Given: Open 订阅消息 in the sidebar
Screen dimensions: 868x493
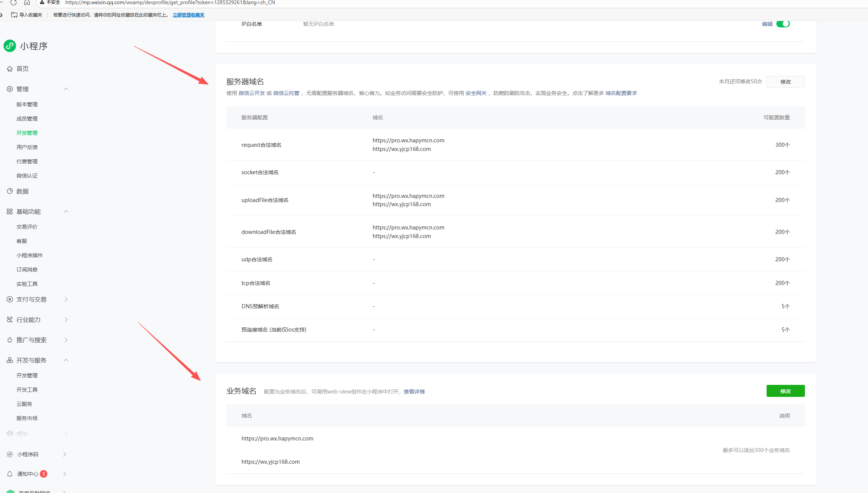Looking at the screenshot, I should [x=27, y=270].
